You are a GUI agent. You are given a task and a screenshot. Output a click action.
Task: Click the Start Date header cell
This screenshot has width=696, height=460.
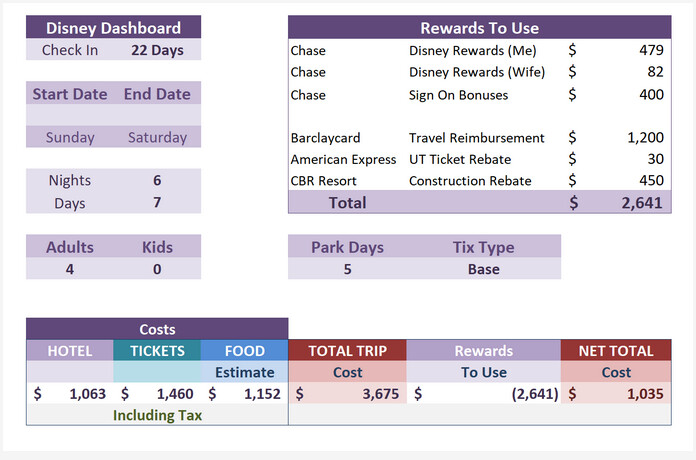(x=70, y=94)
